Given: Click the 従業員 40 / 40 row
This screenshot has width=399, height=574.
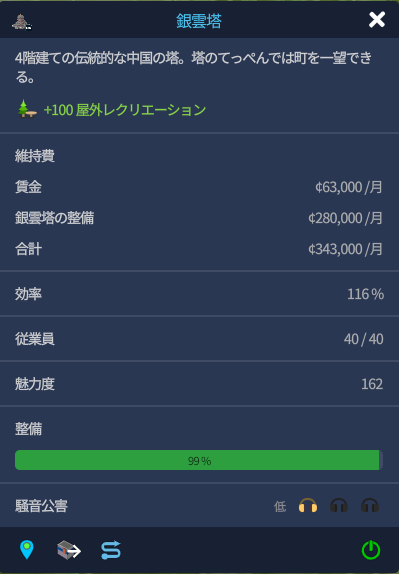Looking at the screenshot, I should (x=199, y=339).
